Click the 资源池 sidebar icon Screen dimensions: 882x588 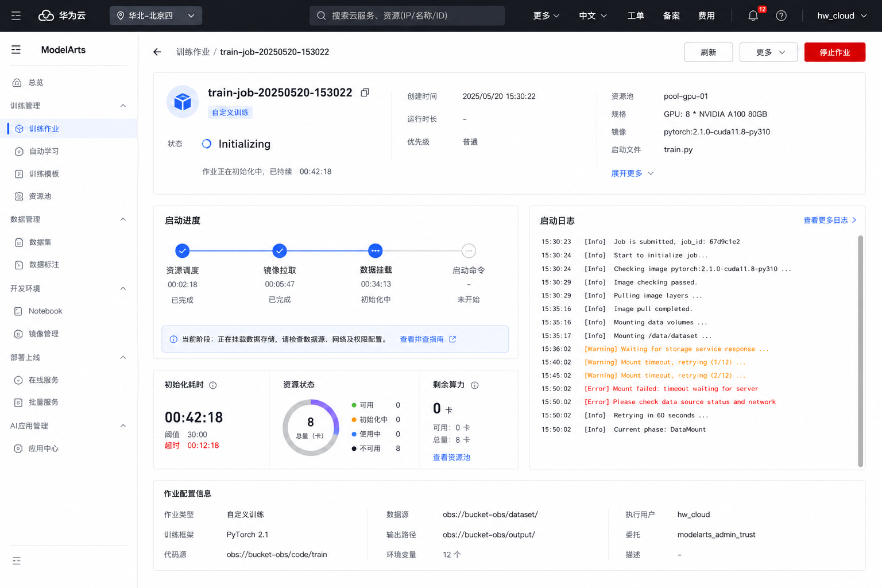(19, 196)
